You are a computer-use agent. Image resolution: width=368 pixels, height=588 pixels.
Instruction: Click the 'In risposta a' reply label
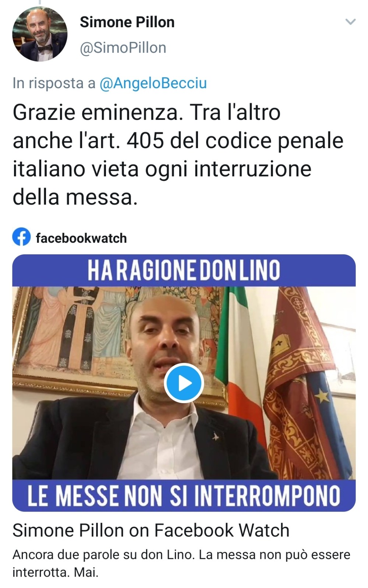[x=54, y=83]
